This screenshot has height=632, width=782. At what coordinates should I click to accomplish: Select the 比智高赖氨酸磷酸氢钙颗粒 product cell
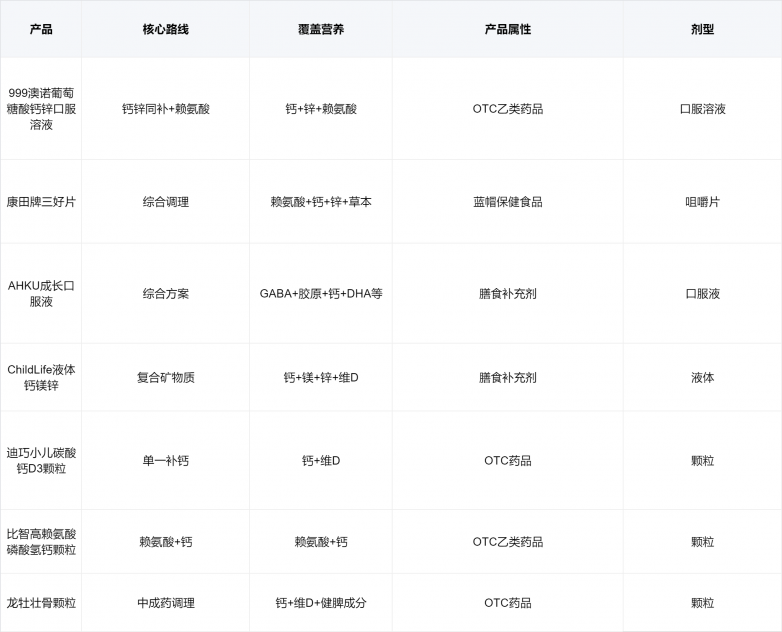(41, 542)
